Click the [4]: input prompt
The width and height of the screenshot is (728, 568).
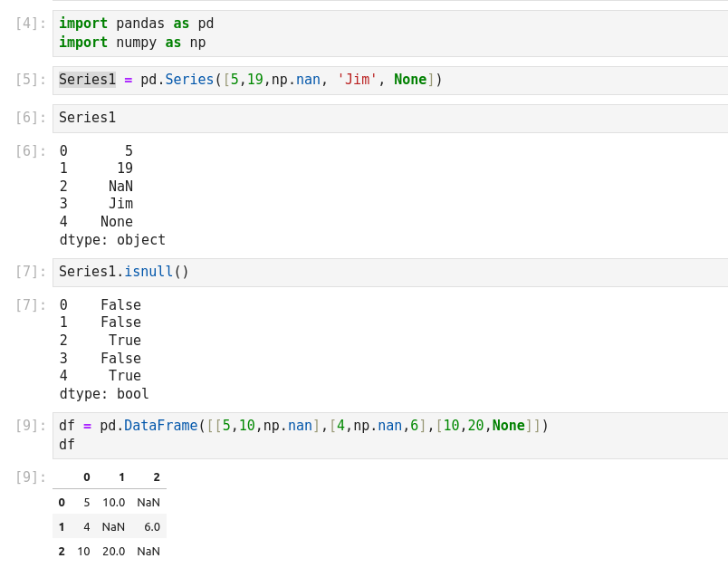click(x=30, y=24)
